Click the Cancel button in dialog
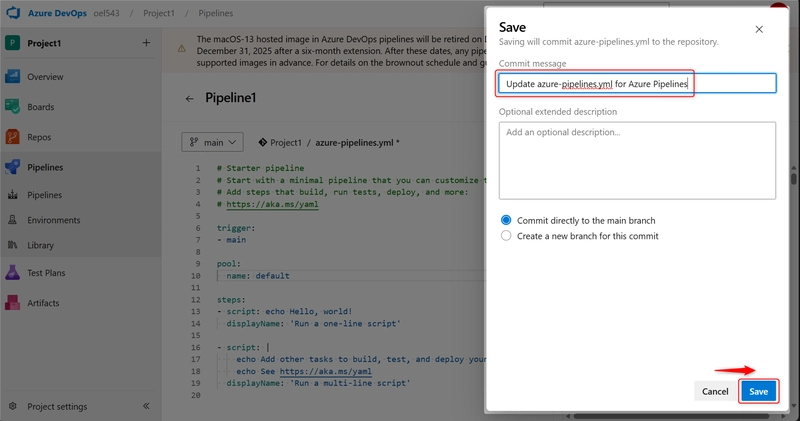This screenshot has width=800, height=421. pyautogui.click(x=714, y=392)
